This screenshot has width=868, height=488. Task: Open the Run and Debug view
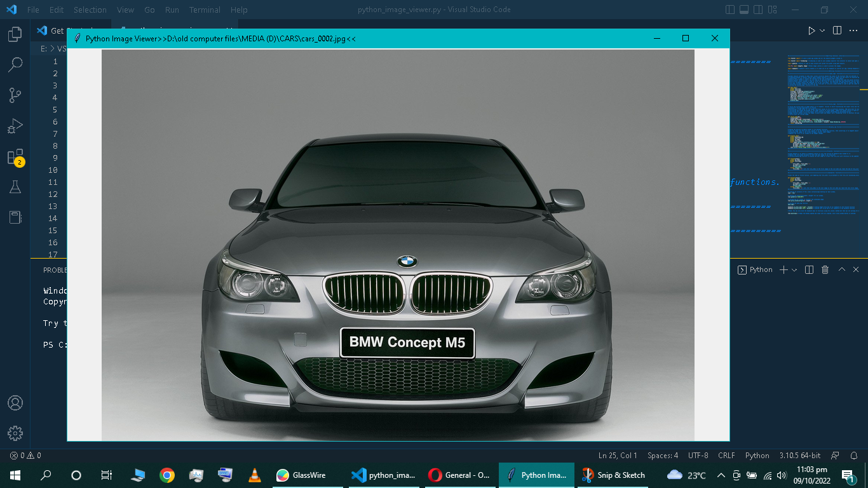click(x=15, y=126)
